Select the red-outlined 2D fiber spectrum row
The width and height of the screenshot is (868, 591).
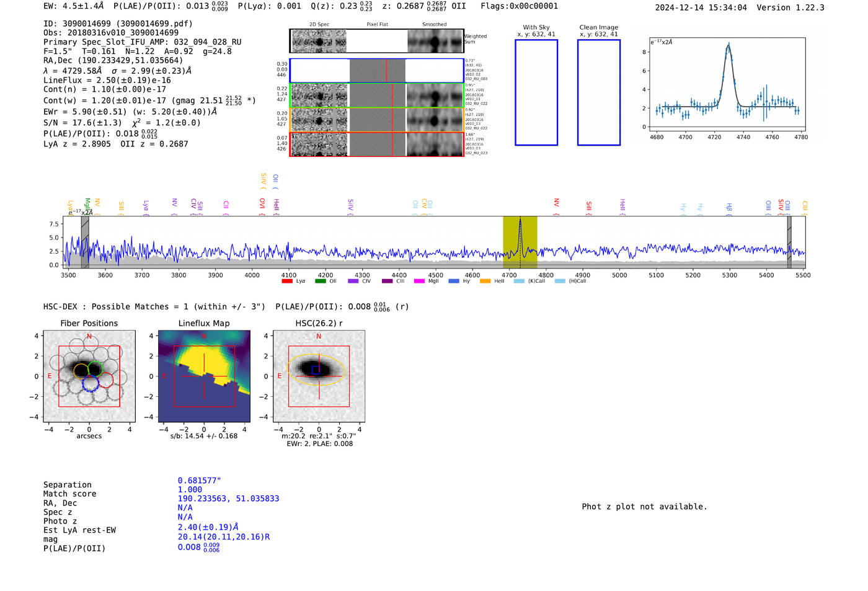coord(377,144)
